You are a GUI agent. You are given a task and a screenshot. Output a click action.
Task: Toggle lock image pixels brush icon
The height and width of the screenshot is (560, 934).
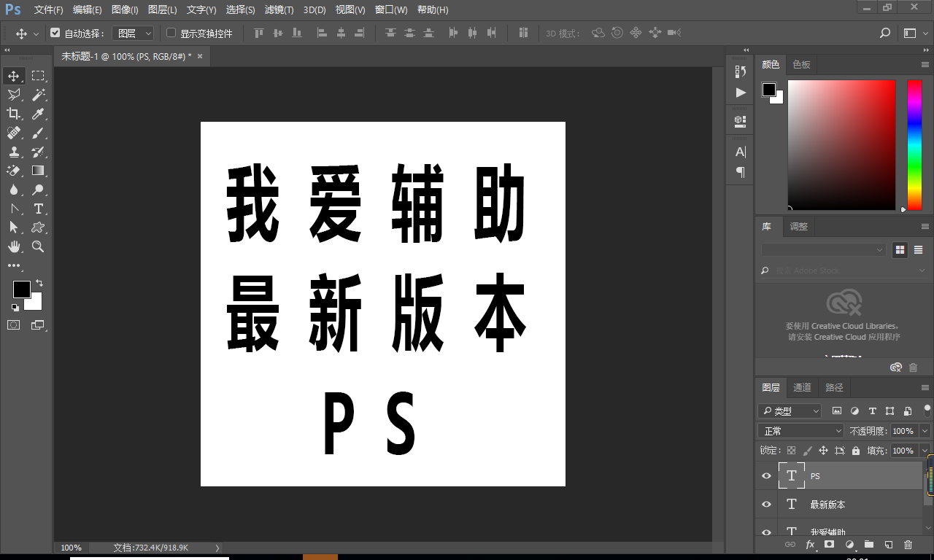[807, 451]
